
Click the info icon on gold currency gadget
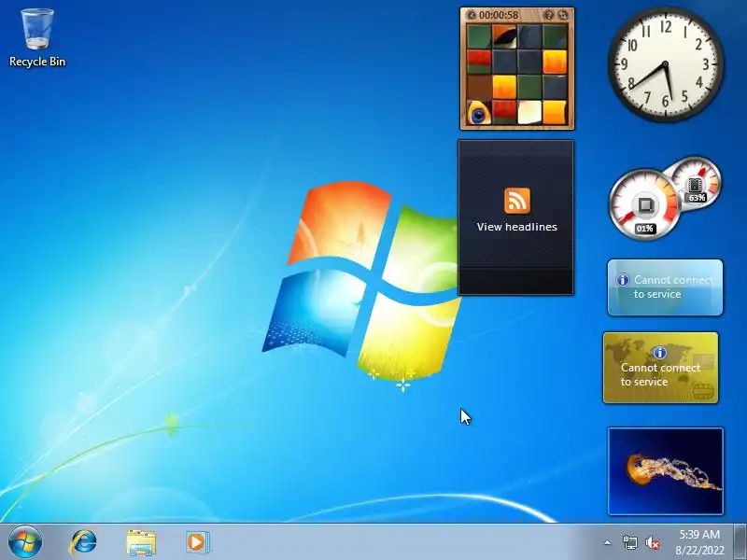point(660,353)
